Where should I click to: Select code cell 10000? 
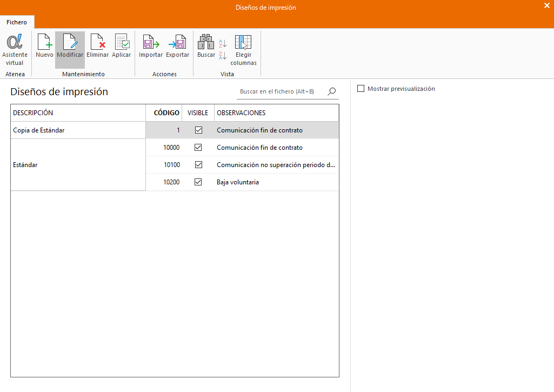[x=164, y=148]
